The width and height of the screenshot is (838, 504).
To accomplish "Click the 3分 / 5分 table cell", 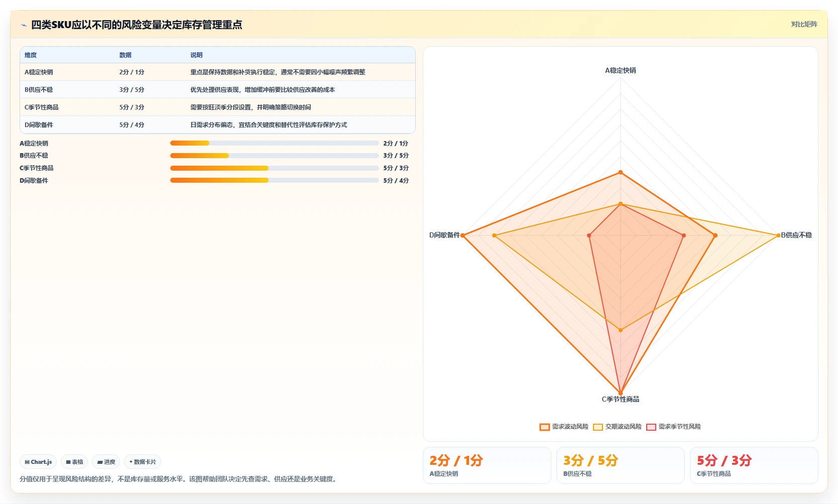I will (132, 90).
